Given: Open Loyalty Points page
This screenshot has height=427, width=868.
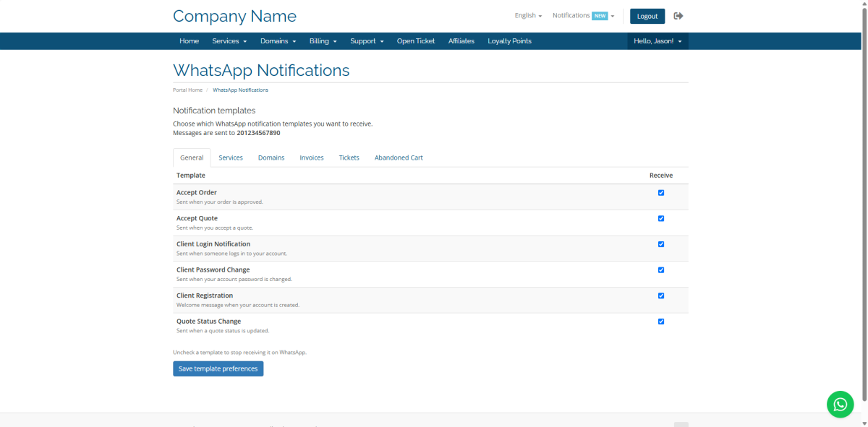Looking at the screenshot, I should [x=509, y=41].
